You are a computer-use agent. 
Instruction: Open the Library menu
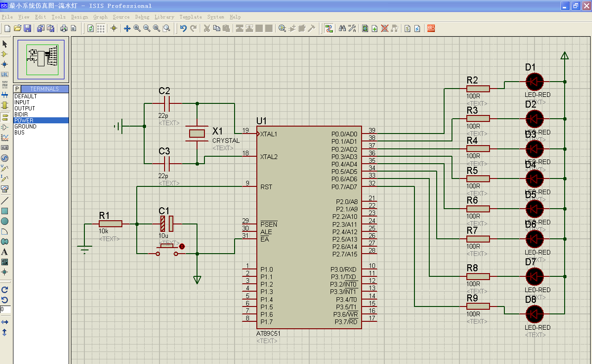(x=164, y=17)
